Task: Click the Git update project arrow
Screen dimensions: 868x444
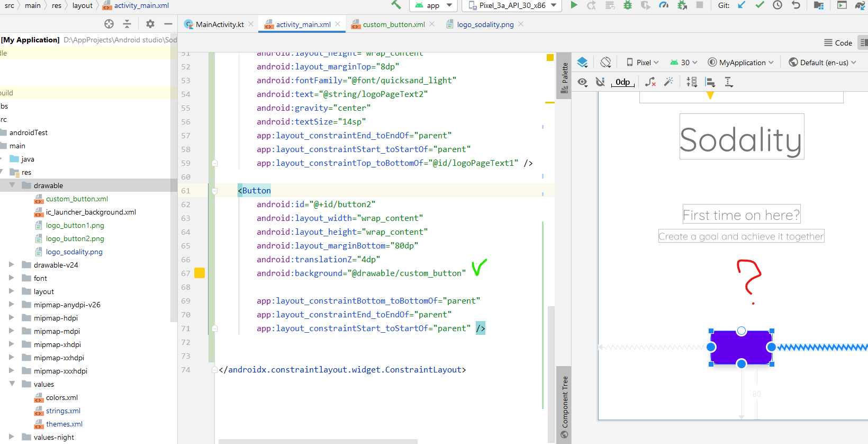Action: pos(742,5)
